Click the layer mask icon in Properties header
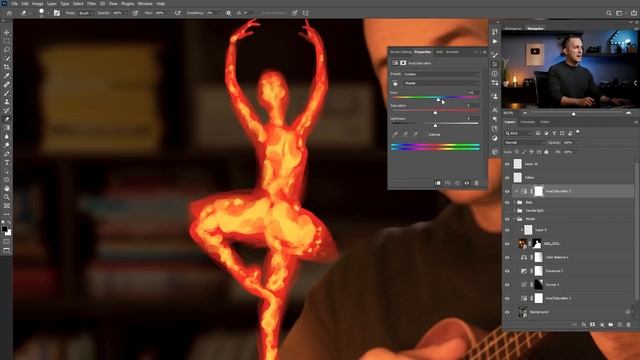The image size is (640, 360). point(403,63)
